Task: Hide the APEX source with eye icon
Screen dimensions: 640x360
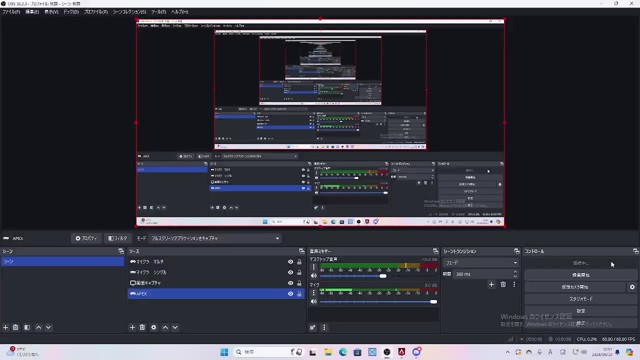Action: pos(291,294)
